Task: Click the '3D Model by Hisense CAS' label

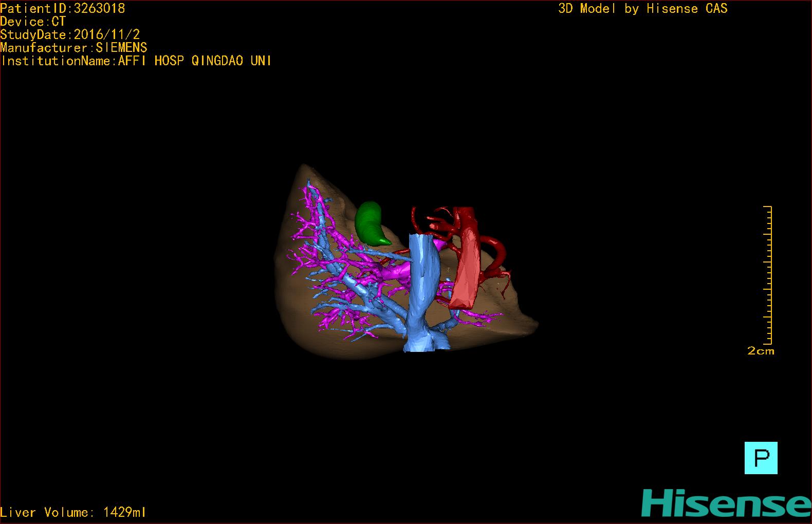Action: point(643,8)
